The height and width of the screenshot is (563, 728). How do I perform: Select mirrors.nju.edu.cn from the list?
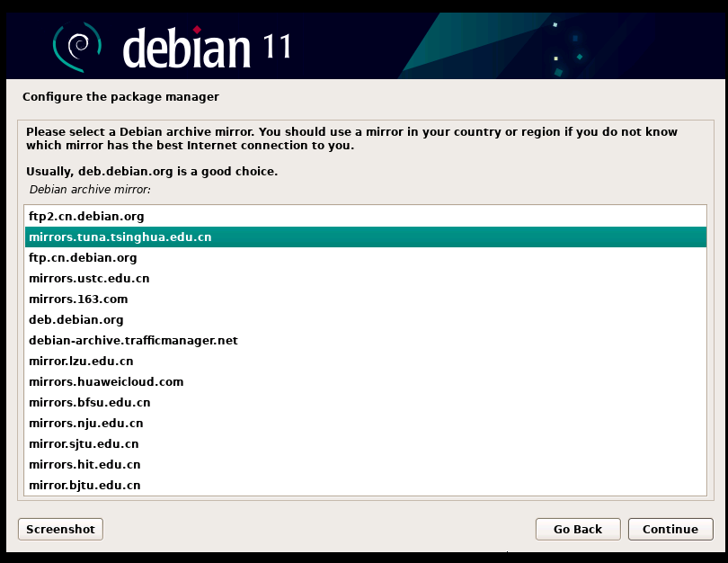pyautogui.click(x=366, y=424)
